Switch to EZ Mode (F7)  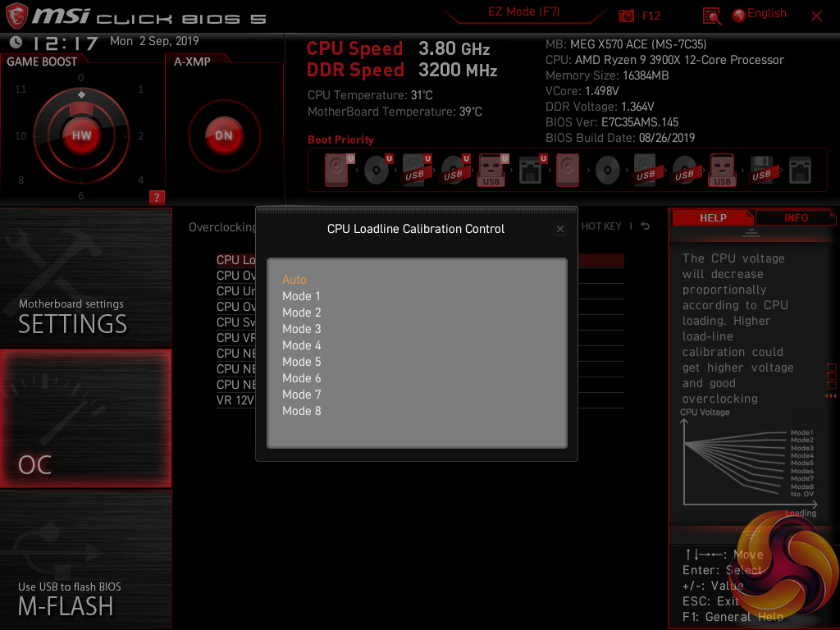[523, 11]
